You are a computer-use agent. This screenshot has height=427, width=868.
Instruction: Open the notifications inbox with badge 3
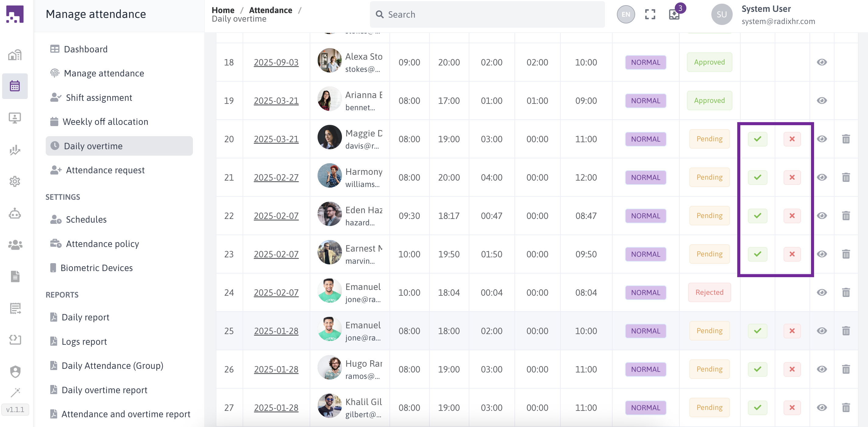674,15
